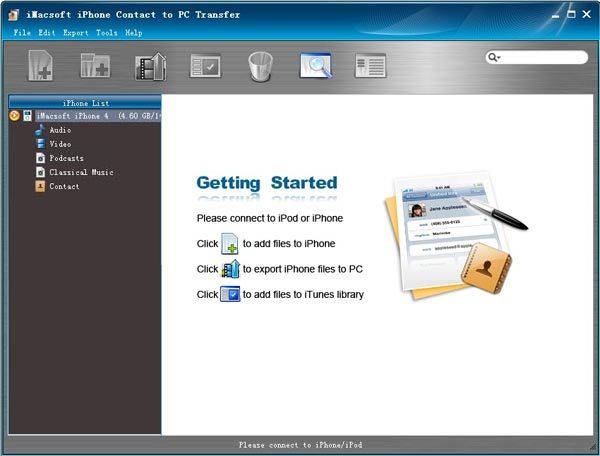Close the iMacsoft application window
This screenshot has width=600, height=456.
point(587,14)
